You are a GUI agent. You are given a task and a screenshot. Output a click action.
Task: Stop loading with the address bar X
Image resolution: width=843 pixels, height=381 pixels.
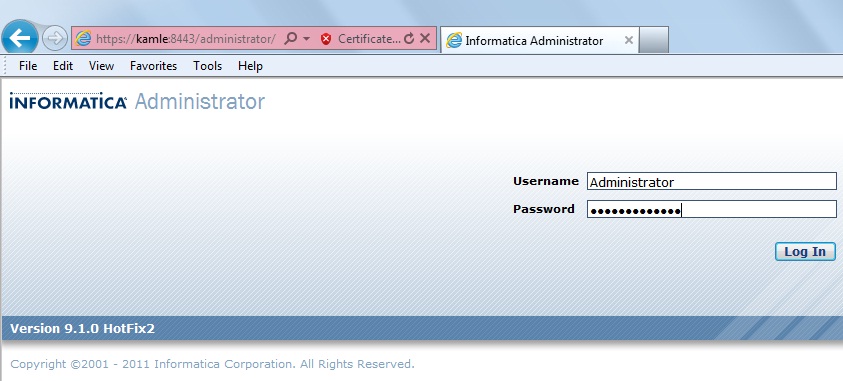point(425,38)
